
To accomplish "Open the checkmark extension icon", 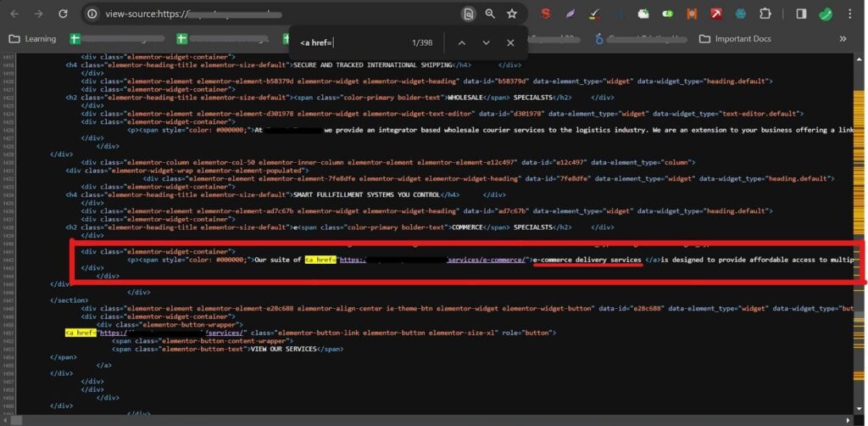I will click(x=594, y=14).
